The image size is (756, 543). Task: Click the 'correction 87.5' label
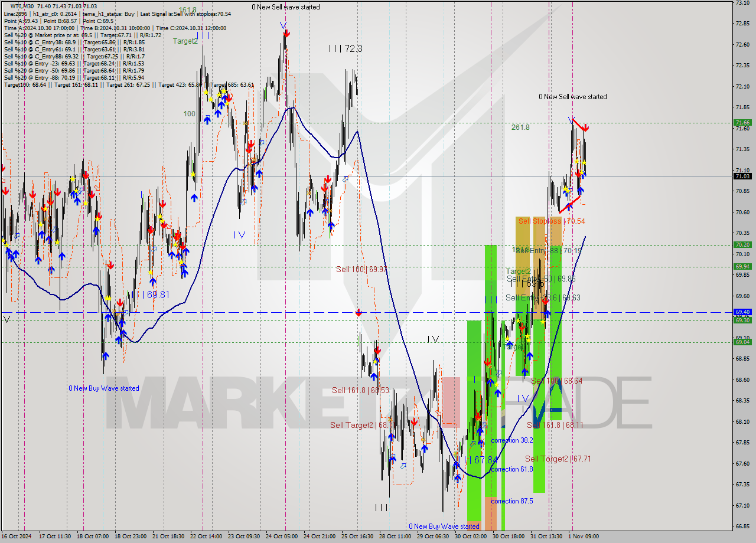[x=512, y=501]
